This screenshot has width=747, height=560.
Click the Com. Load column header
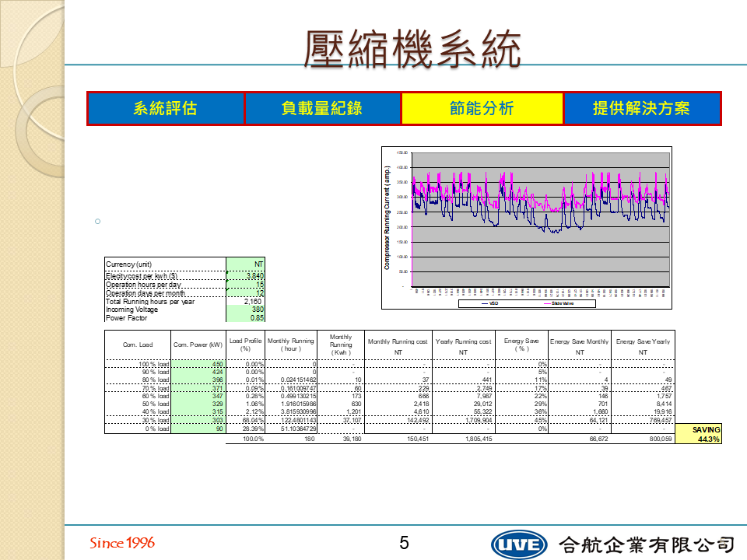(138, 345)
